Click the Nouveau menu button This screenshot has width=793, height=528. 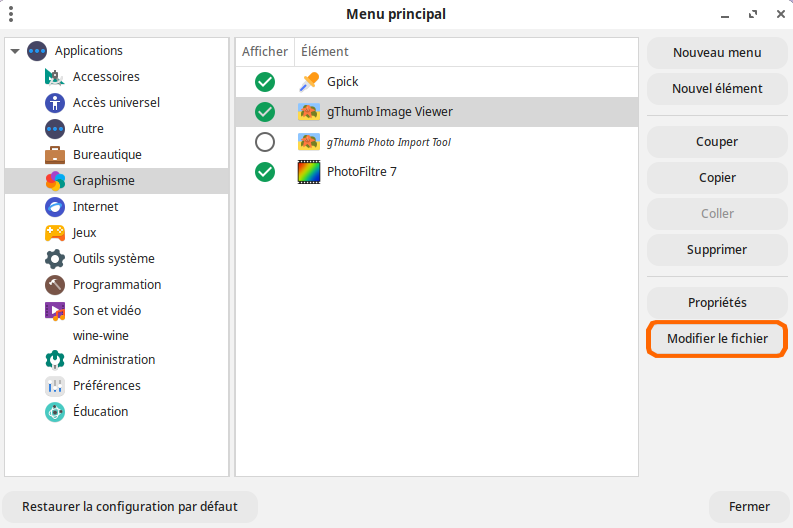[717, 53]
